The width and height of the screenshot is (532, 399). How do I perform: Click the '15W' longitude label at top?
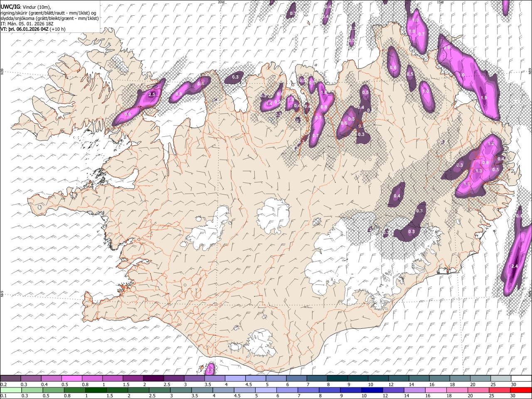[x=440, y=2]
